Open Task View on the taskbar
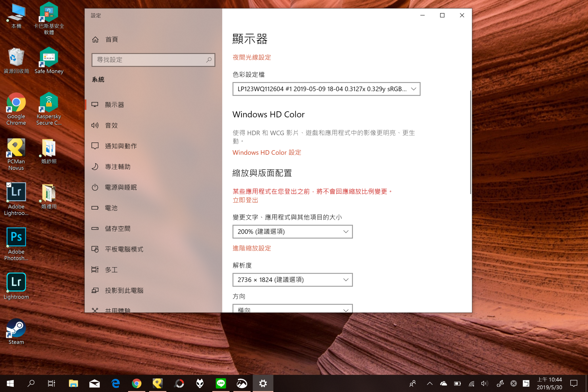The image size is (588, 392). coord(51,383)
